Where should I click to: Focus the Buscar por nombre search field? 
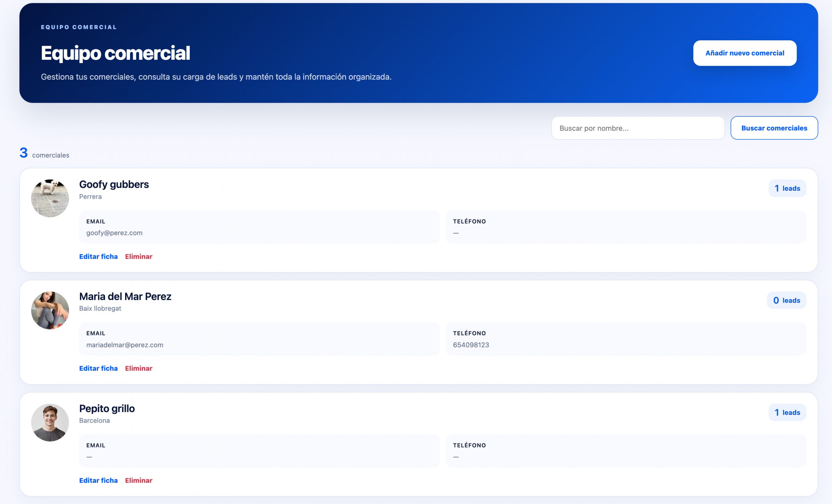click(x=638, y=128)
